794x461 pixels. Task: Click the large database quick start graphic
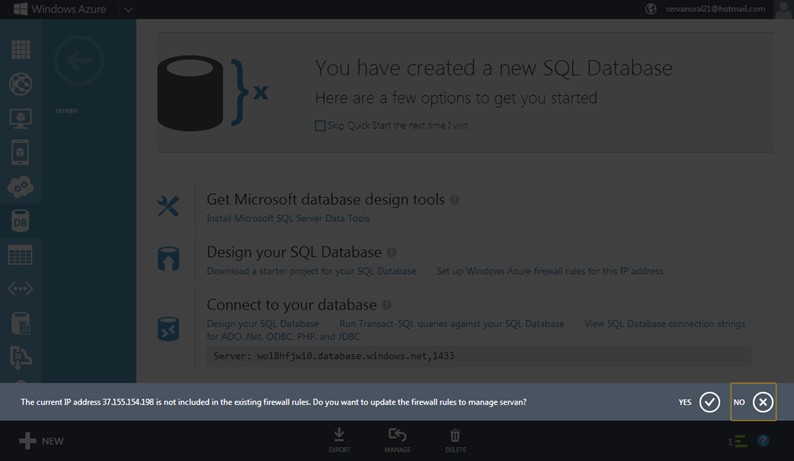click(213, 93)
